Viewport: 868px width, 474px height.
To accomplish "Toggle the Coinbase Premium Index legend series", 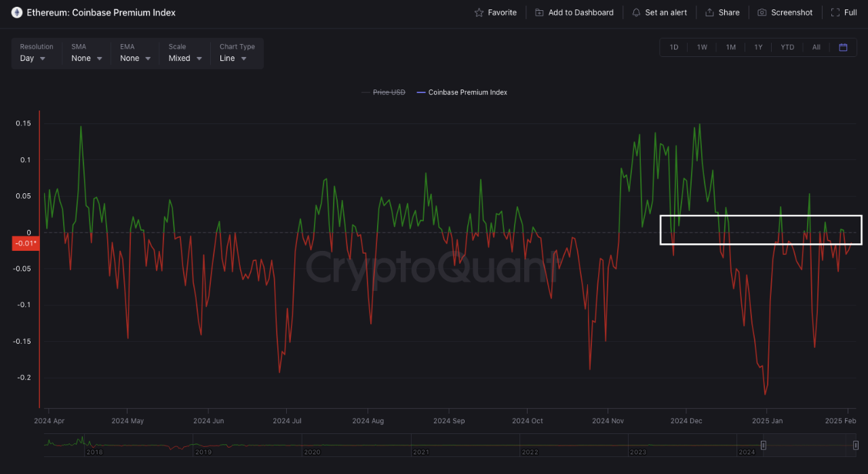I will [x=462, y=92].
